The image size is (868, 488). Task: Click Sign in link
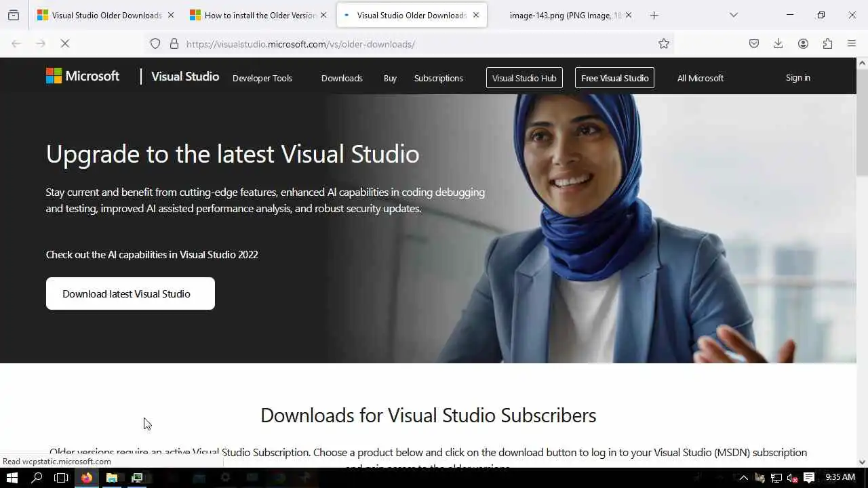coord(798,77)
